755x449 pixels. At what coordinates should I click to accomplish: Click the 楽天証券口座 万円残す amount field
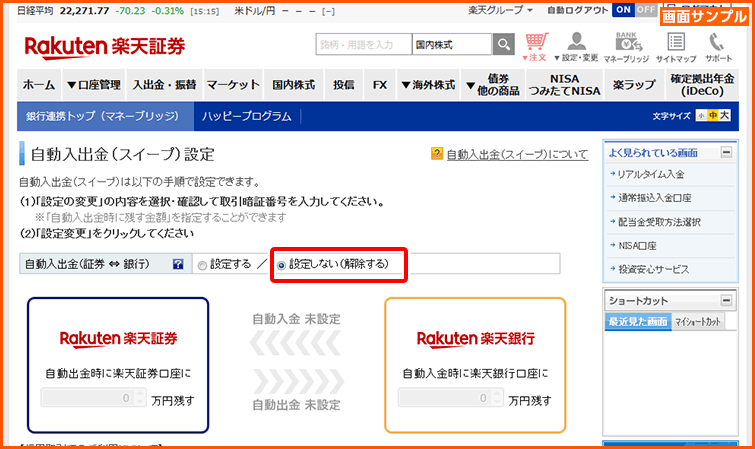point(93,398)
